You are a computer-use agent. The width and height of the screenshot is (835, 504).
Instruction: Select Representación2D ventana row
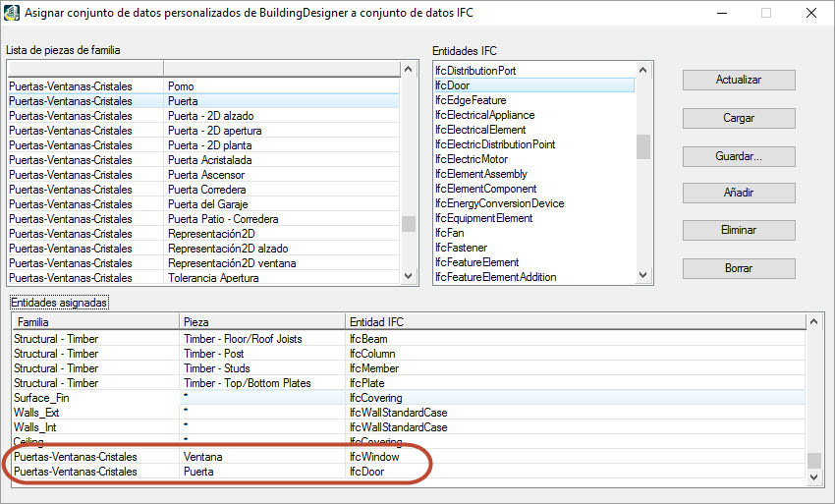click(203, 263)
